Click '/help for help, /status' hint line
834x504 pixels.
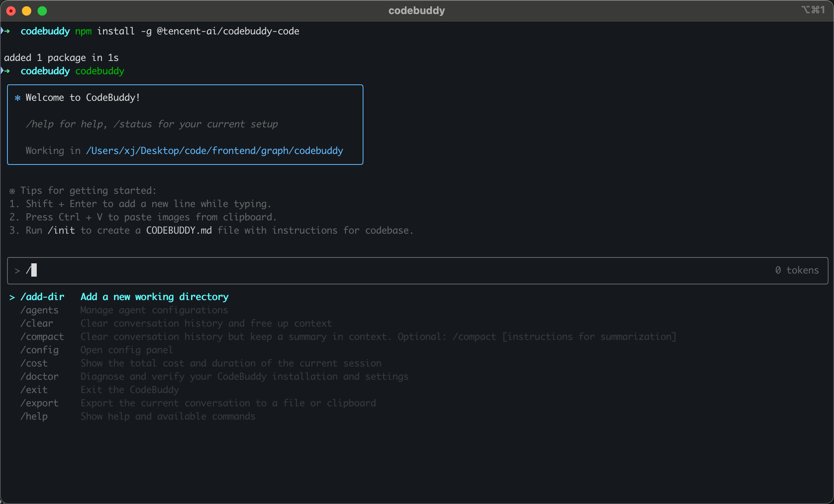[x=152, y=124]
